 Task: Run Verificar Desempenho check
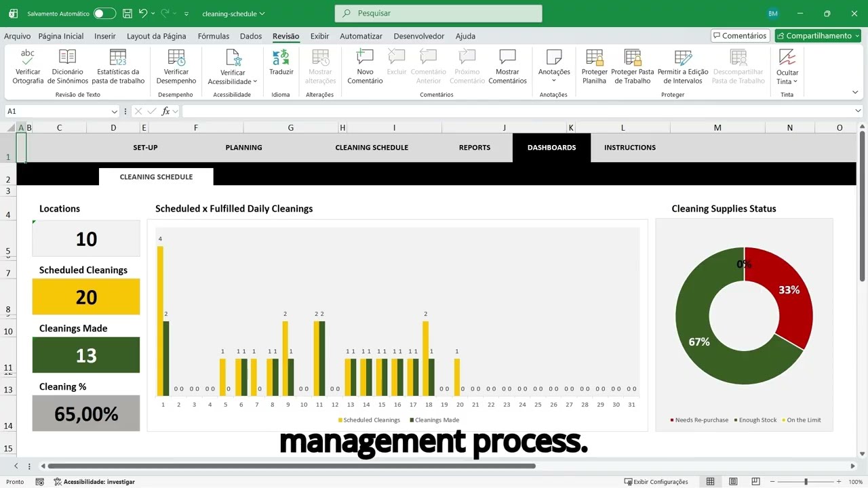pyautogui.click(x=176, y=66)
